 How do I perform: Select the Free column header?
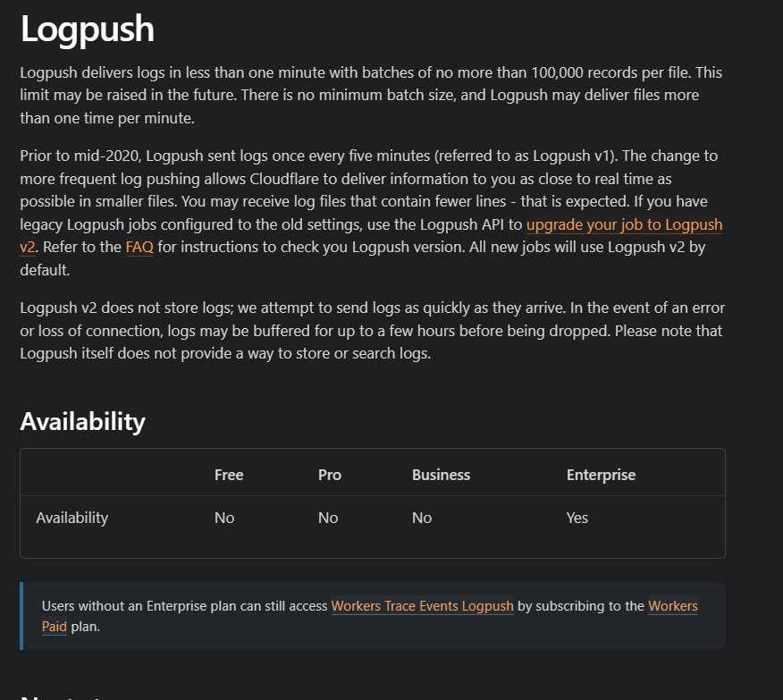229,475
